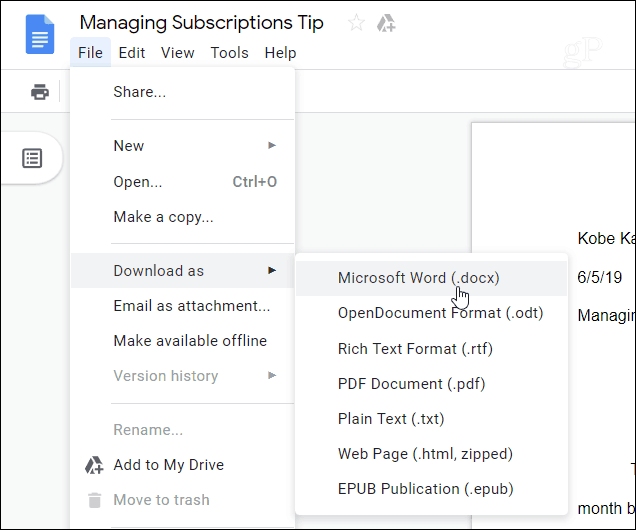Download as PDF Document (.pdf)

coord(431,384)
